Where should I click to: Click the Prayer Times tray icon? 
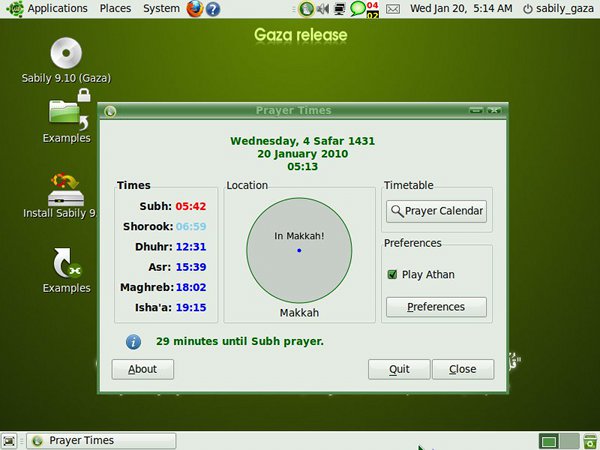(x=306, y=9)
